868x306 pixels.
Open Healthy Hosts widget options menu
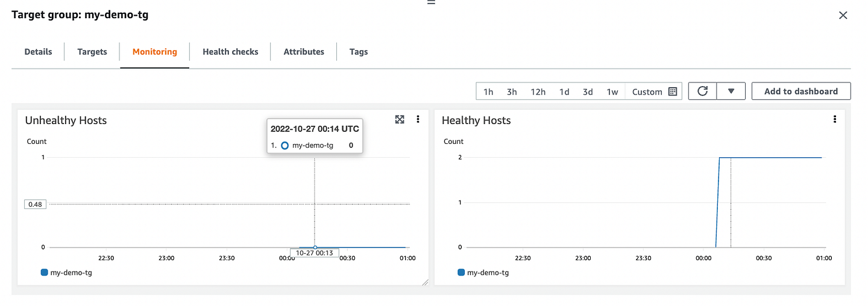[x=835, y=120]
